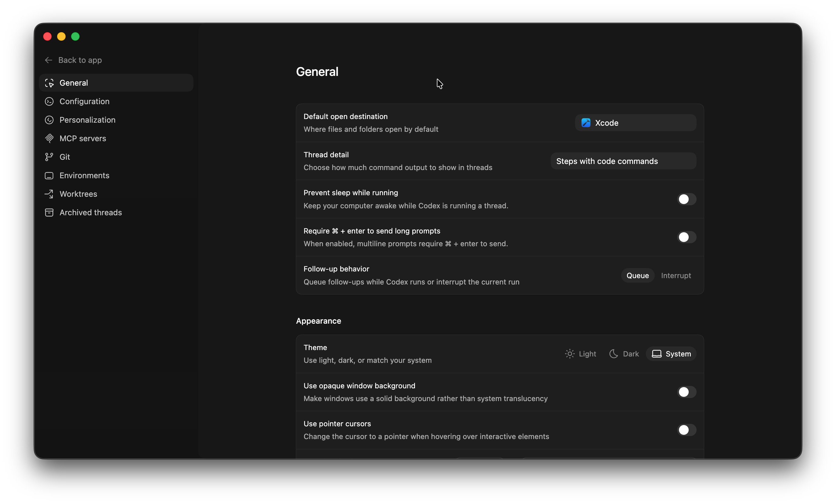The width and height of the screenshot is (836, 504).
Task: Choose the System theme option
Action: (671, 354)
